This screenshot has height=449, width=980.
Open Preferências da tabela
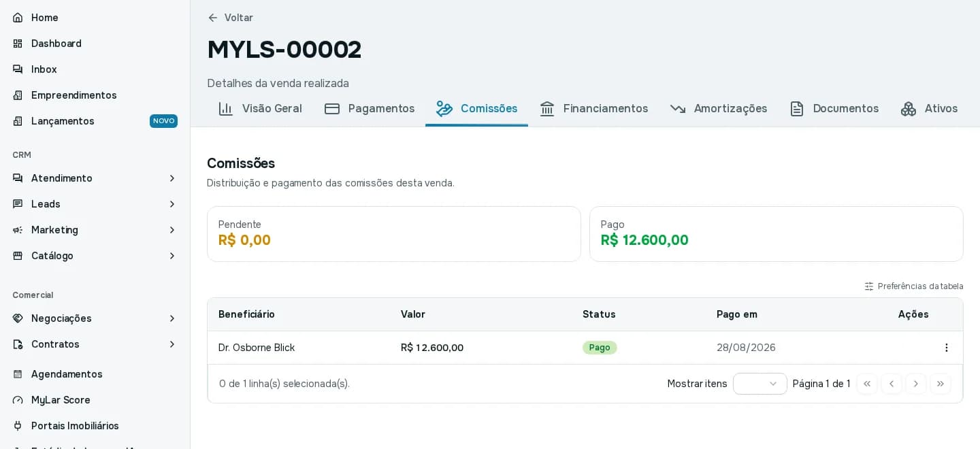click(x=914, y=286)
